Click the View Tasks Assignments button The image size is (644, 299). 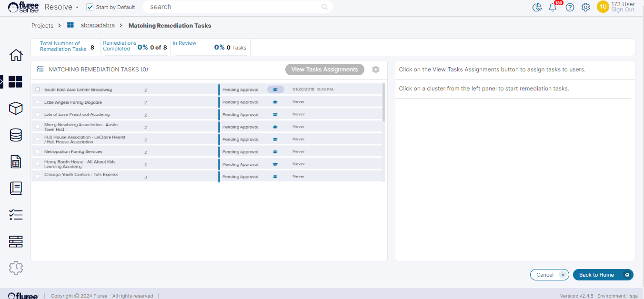(324, 70)
